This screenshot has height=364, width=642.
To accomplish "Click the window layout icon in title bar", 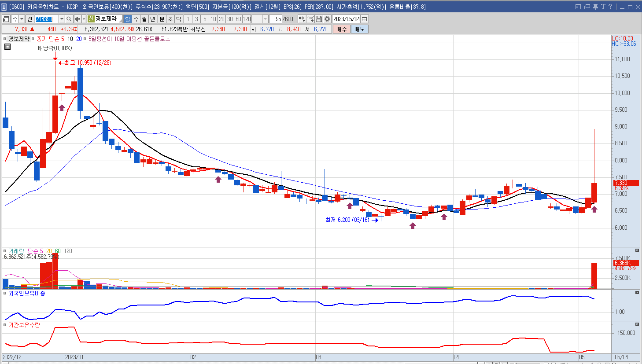I will click(x=578, y=7).
